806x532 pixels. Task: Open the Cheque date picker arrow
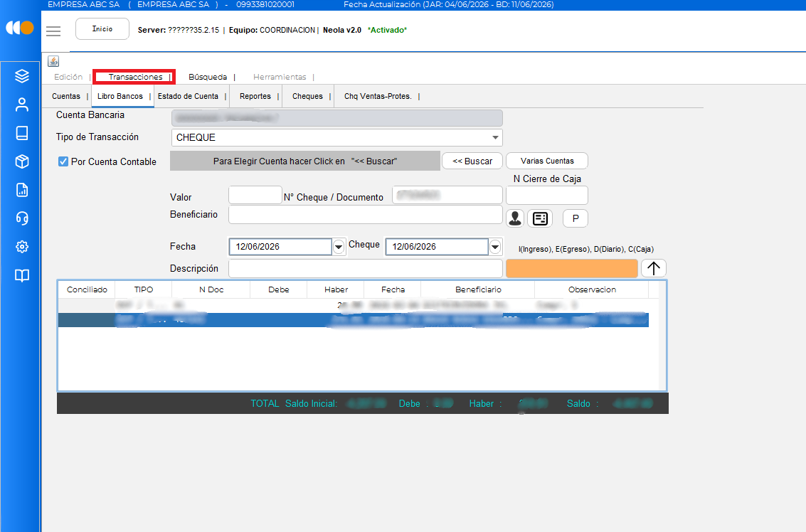[x=495, y=247]
